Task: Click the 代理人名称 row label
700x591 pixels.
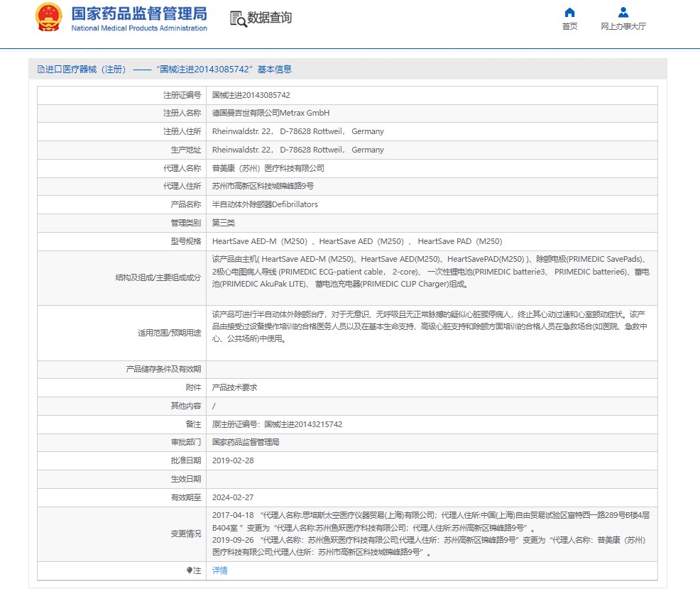Action: click(182, 168)
